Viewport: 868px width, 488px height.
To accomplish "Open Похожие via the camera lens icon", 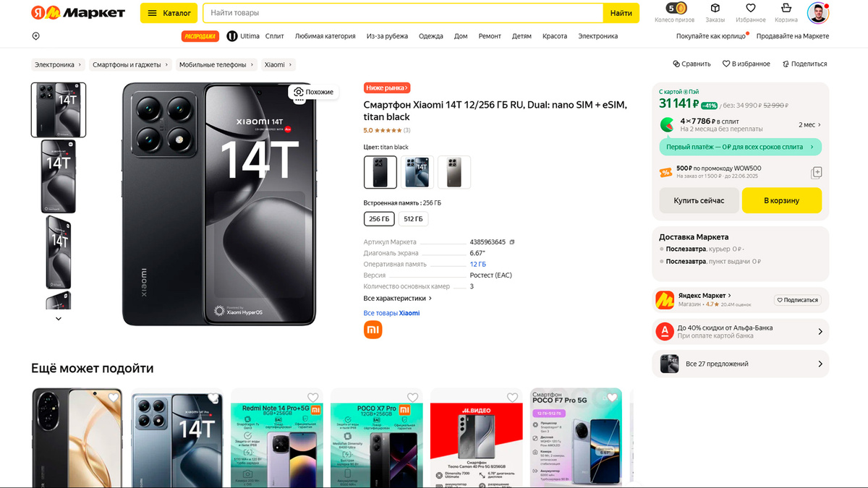I will point(299,92).
